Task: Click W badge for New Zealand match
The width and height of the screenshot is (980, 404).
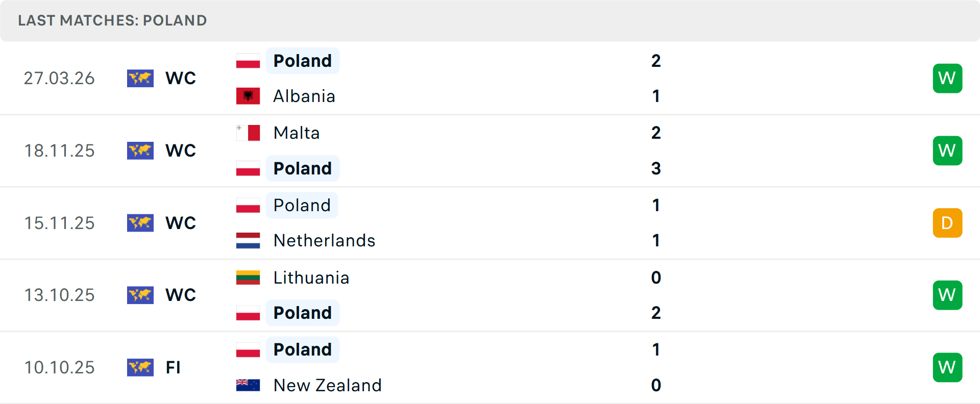Action: (x=947, y=367)
